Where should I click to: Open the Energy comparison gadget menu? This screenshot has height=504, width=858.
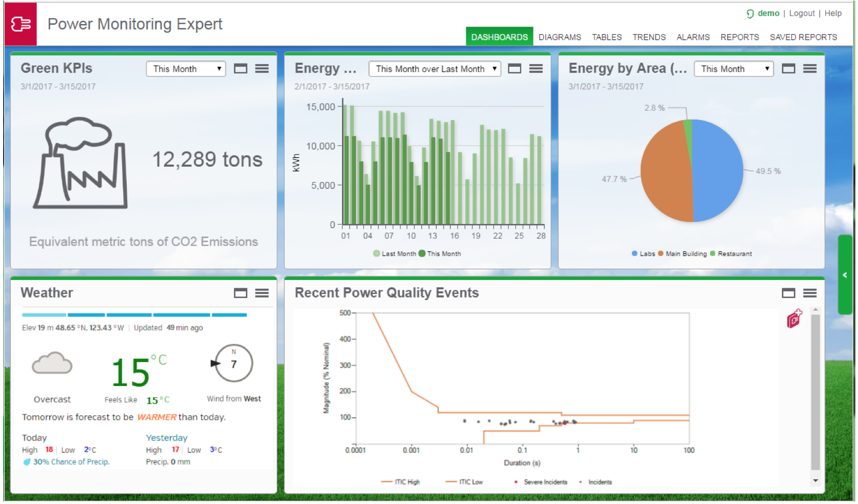(536, 69)
